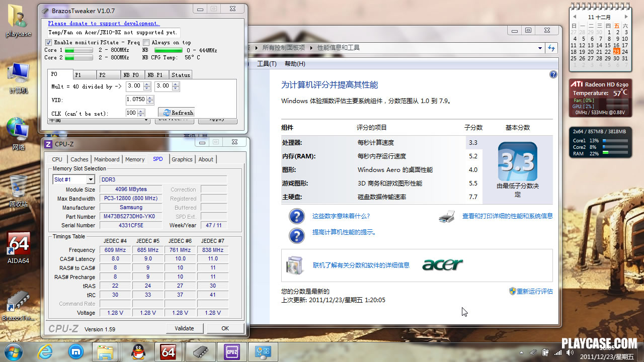Click the taskbar clock date 2011/12/23

tap(607, 356)
